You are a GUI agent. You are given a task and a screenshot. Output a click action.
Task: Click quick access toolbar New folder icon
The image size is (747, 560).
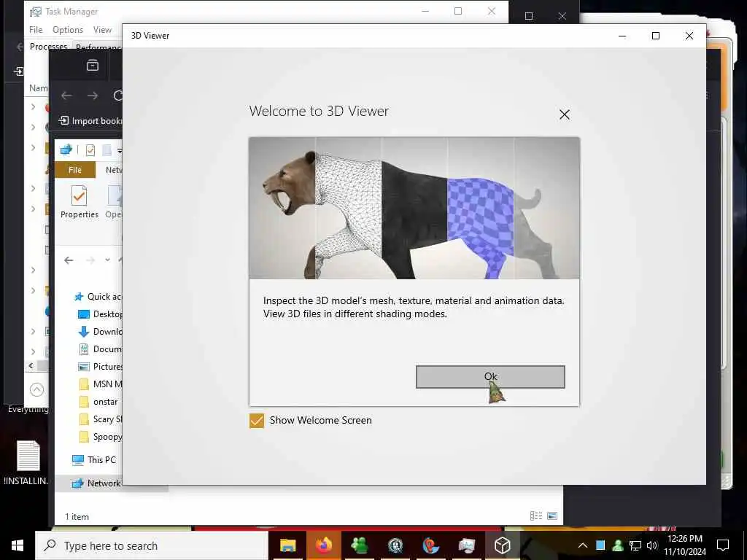[x=107, y=150]
